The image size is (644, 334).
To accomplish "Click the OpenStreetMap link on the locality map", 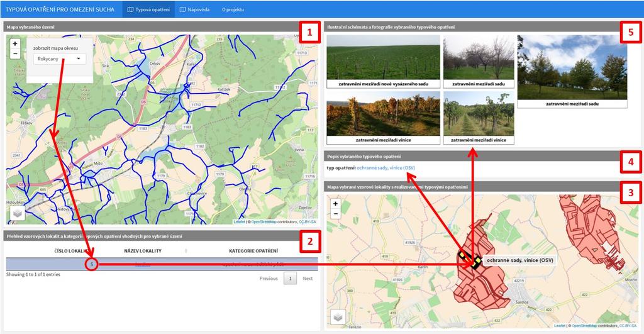I will (584, 326).
